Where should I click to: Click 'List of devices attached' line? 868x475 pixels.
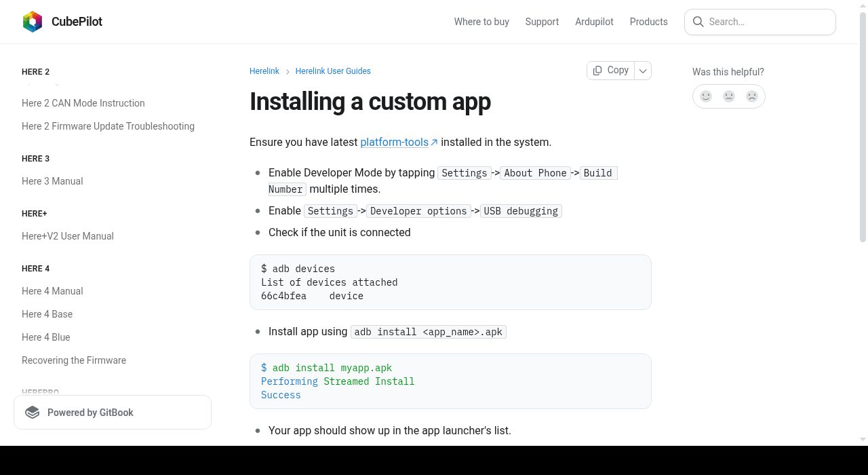(329, 282)
